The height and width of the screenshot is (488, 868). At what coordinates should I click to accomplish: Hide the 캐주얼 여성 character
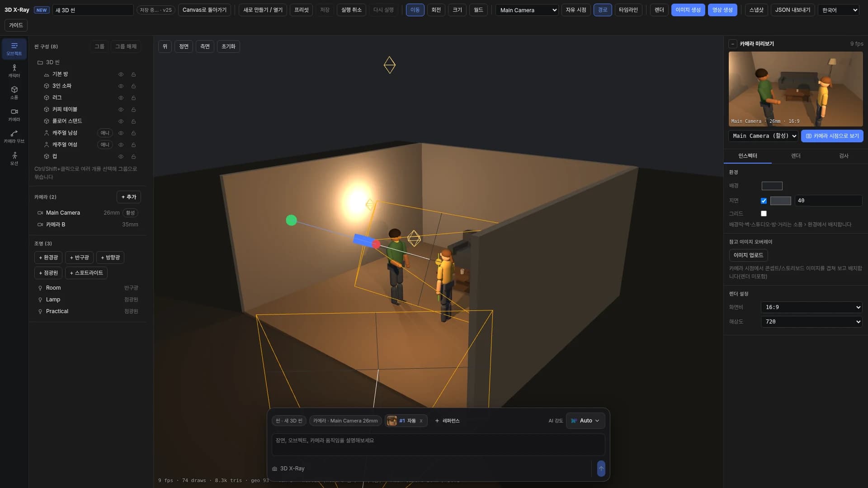[x=121, y=145]
